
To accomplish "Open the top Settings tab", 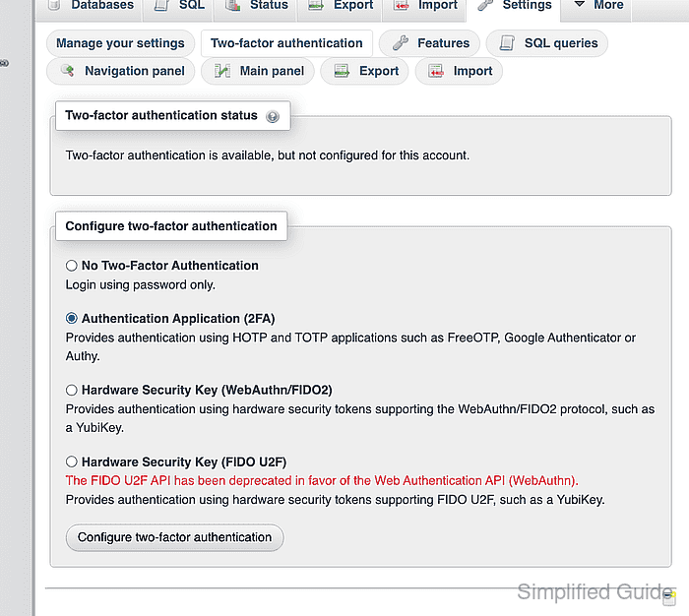I will click(x=514, y=6).
